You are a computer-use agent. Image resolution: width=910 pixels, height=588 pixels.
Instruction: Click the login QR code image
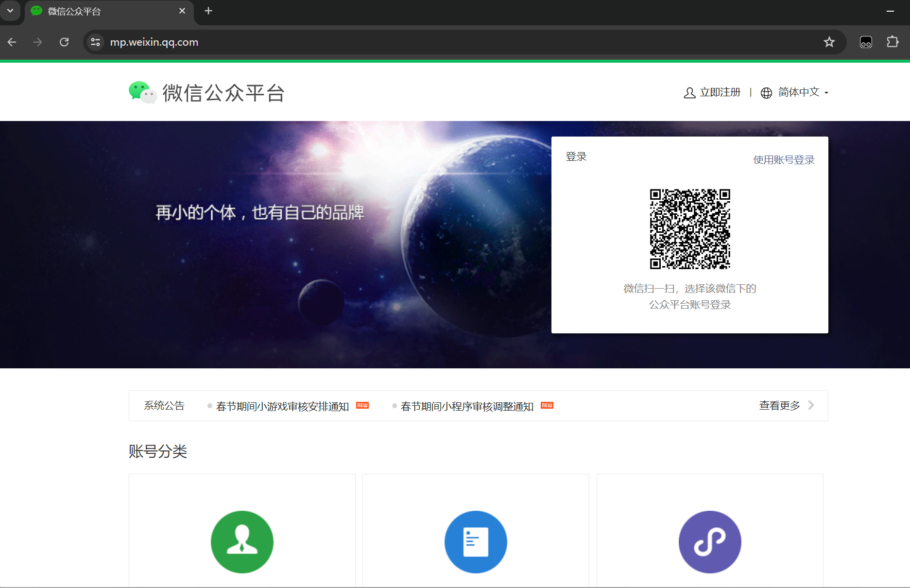coord(690,229)
